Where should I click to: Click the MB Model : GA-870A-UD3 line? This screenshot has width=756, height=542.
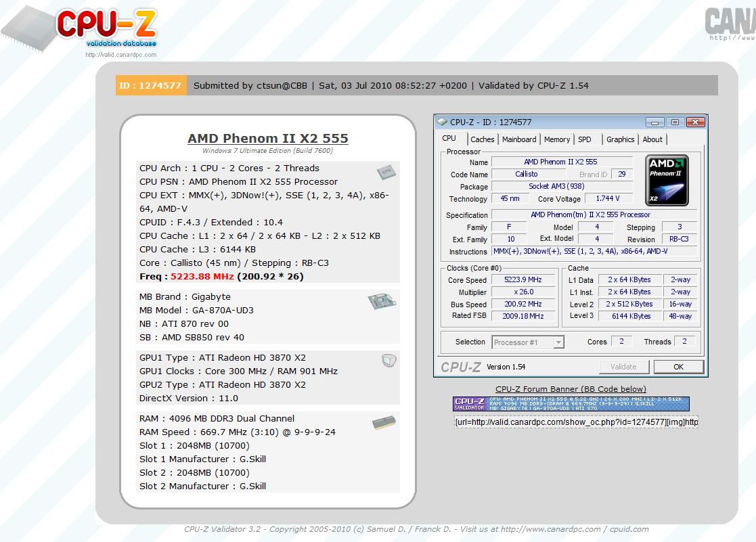(197, 311)
